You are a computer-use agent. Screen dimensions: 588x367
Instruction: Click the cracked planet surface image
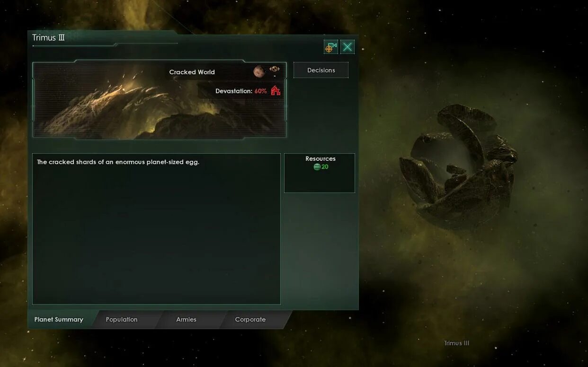pos(159,100)
